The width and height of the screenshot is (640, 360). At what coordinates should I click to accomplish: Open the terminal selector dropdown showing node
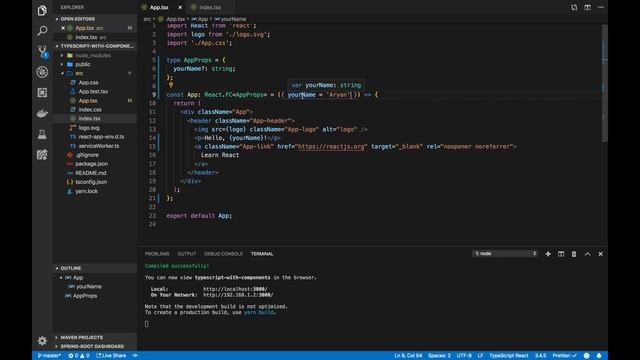click(x=505, y=253)
